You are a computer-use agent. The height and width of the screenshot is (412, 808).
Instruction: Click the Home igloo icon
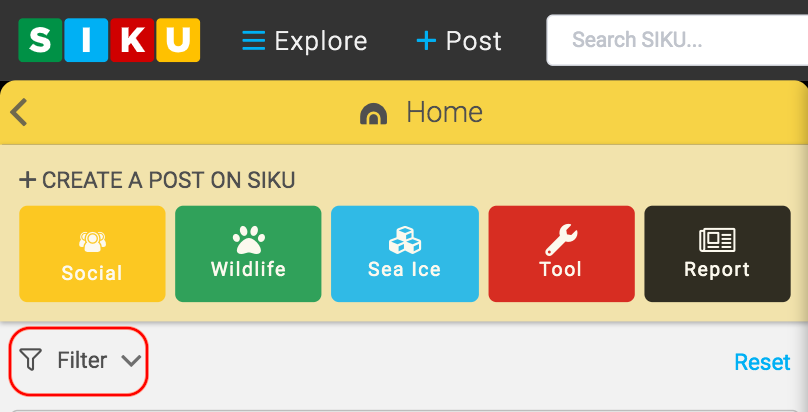[373, 113]
